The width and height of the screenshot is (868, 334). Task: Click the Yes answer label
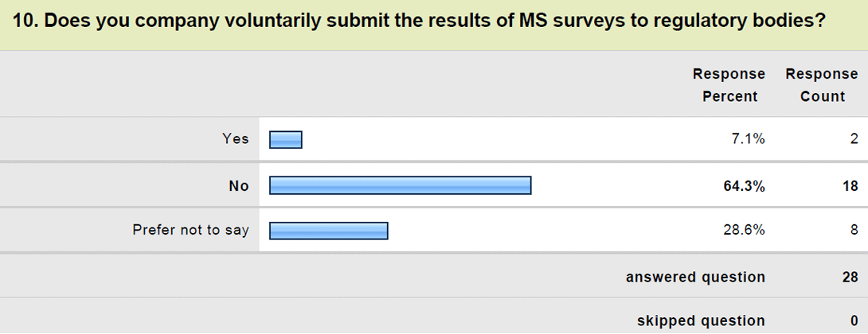click(236, 139)
